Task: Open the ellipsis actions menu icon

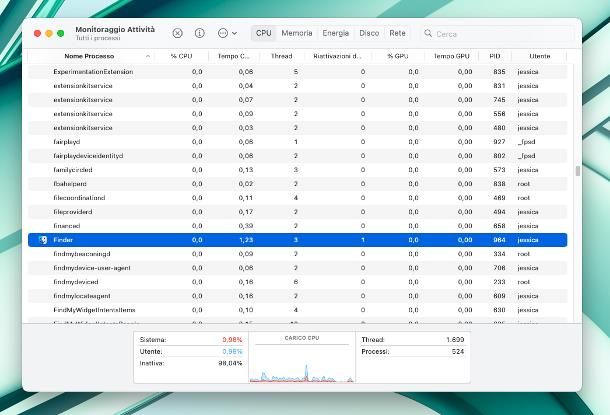Action: [x=223, y=33]
